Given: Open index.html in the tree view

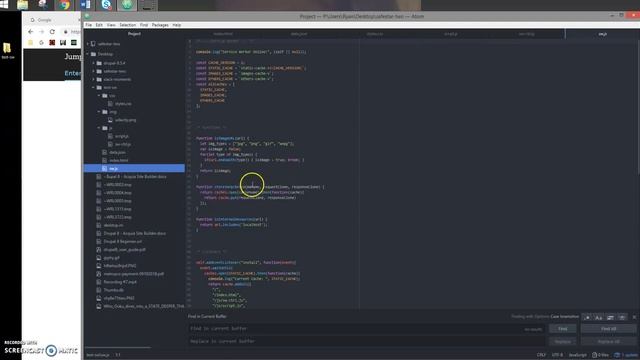Looking at the screenshot, I should [118, 160].
